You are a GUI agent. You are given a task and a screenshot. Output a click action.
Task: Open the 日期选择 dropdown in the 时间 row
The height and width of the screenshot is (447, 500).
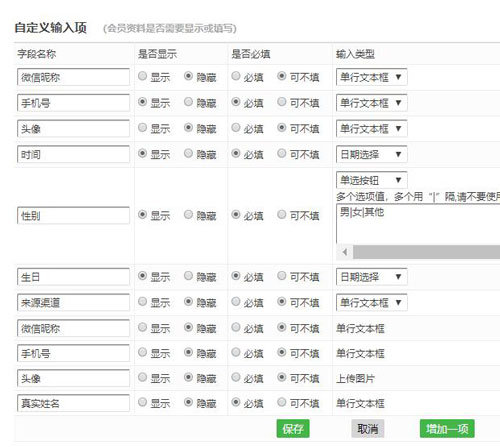click(372, 154)
